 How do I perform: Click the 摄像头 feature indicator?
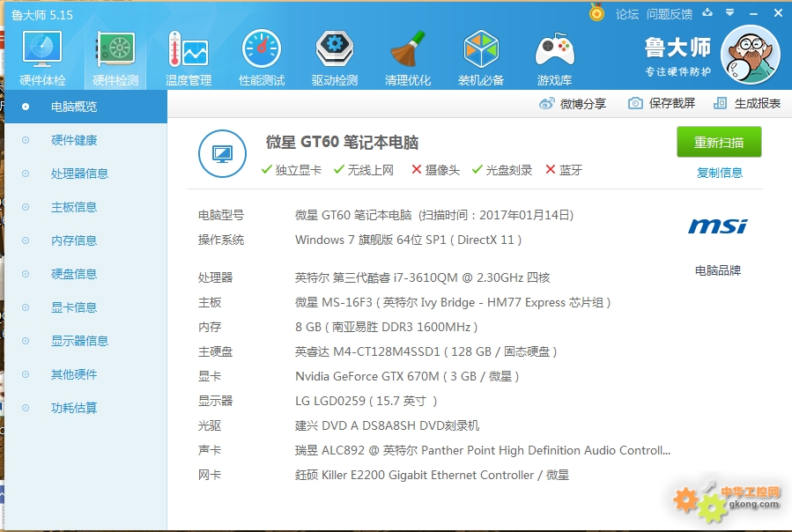435,170
